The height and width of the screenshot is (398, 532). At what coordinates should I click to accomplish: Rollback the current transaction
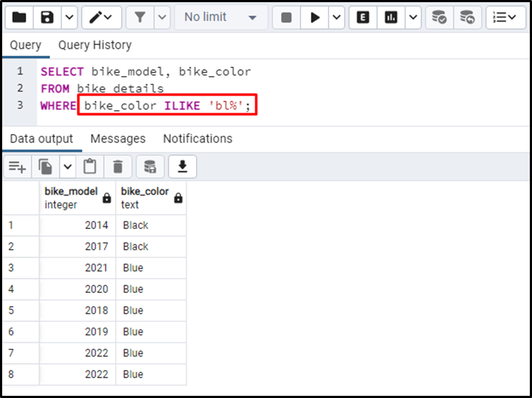click(468, 17)
